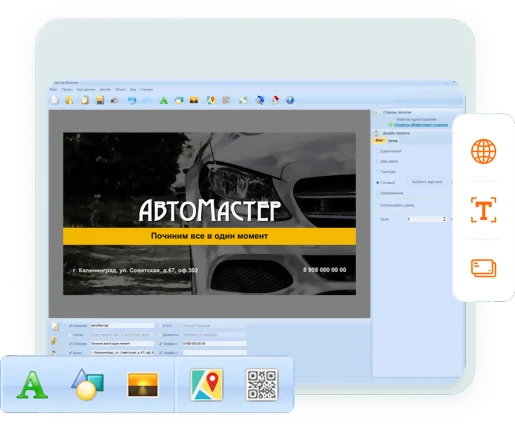This screenshot has width=515, height=426.
Task: Click the orange bracketed T icon
Action: point(483,210)
